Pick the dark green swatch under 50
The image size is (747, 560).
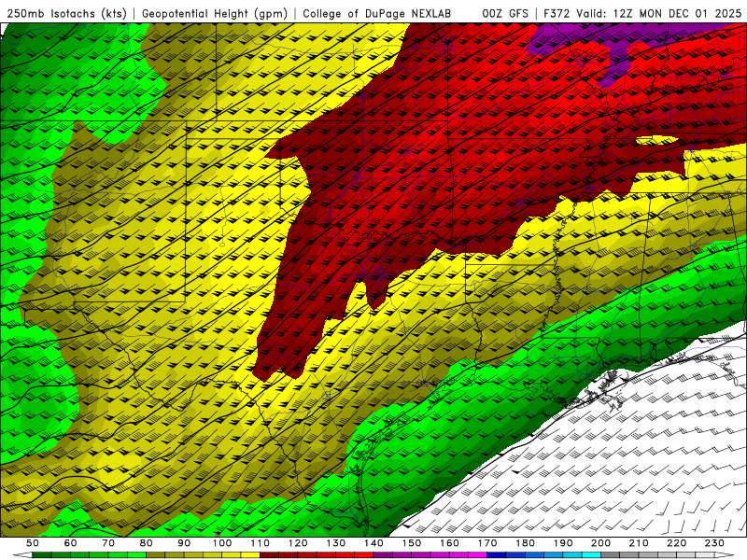[42, 555]
